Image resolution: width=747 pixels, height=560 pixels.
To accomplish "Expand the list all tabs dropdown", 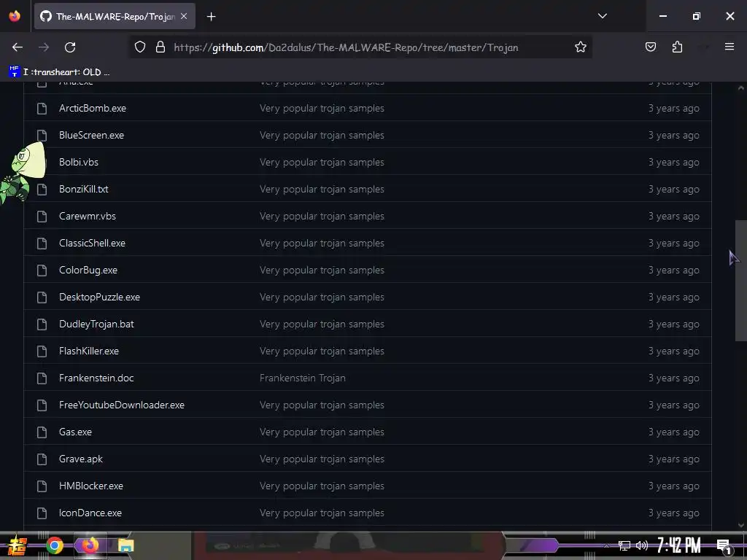I will pyautogui.click(x=602, y=16).
